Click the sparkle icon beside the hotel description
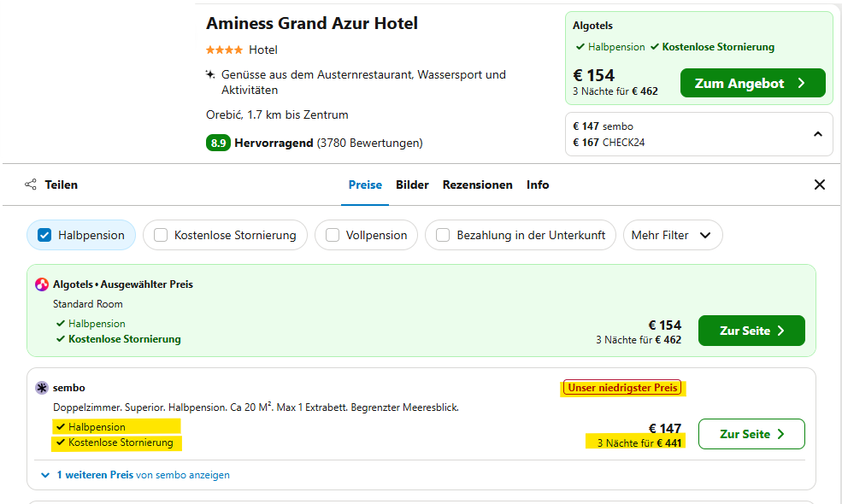 (x=210, y=74)
